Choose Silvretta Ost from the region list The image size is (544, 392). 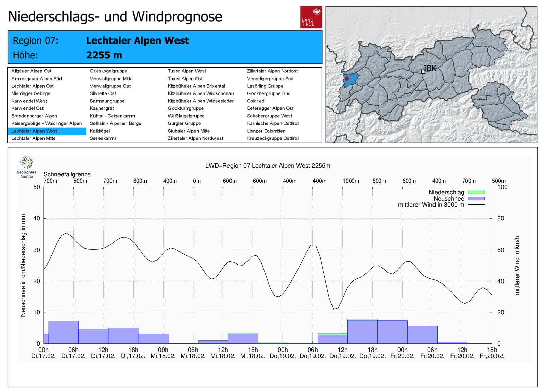click(103, 93)
